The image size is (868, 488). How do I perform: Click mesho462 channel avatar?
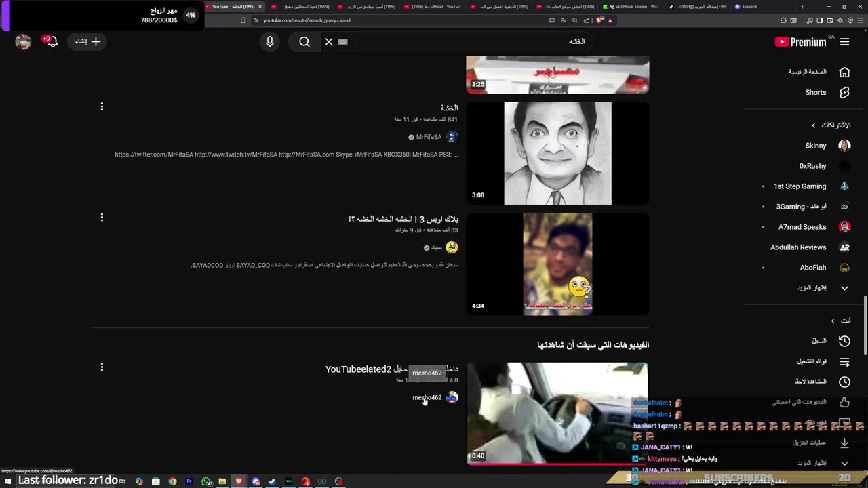tap(452, 398)
